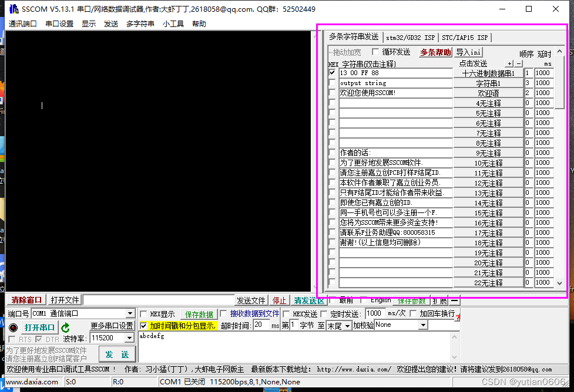Image resolution: width=574 pixels, height=392 pixels.
Task: Click scroll up arrow of multi-string list
Action: tap(559, 52)
